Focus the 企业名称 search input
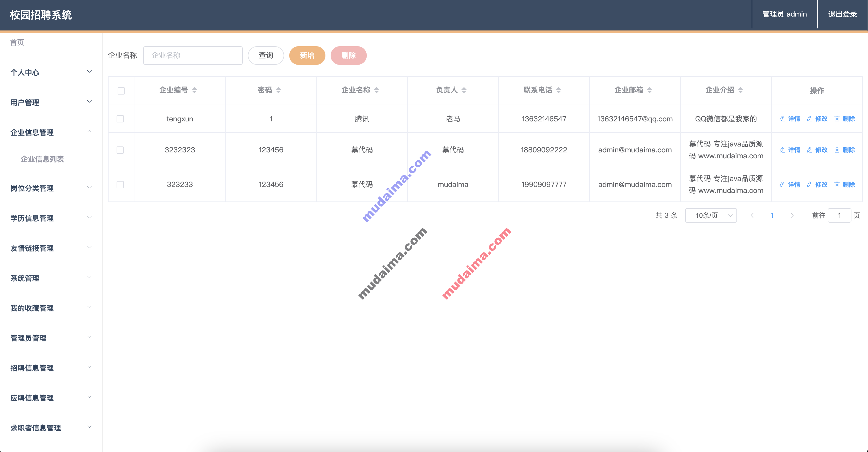The width and height of the screenshot is (868, 452). (193, 56)
